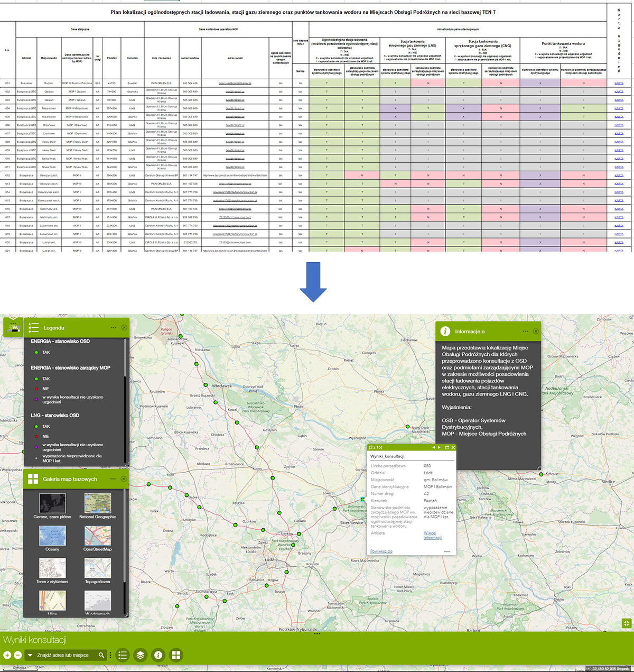The width and height of the screenshot is (634, 672).
Task: Zoom in with the plus button
Action: pos(7,655)
